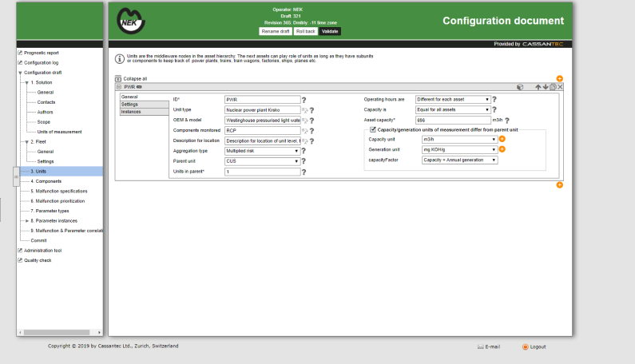The height and width of the screenshot is (364, 635).
Task: Open the Prognostic report link
Action: (42, 53)
